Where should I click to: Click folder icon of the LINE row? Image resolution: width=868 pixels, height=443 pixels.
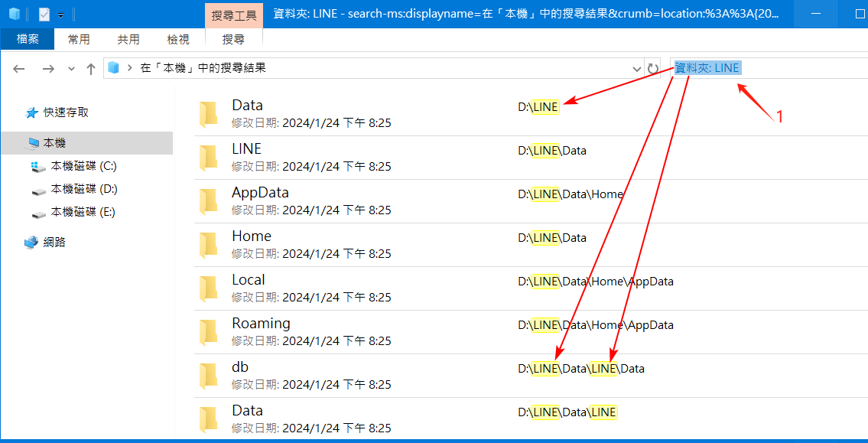click(208, 157)
